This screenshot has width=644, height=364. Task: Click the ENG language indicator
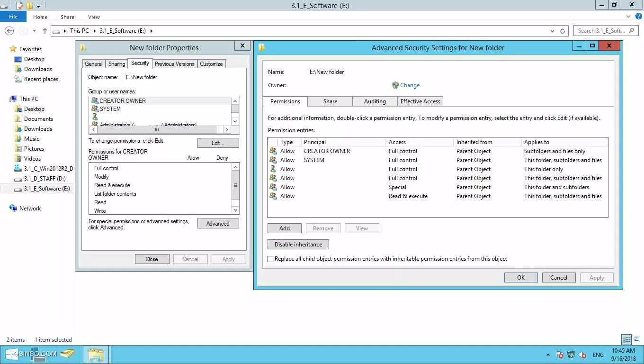598,355
